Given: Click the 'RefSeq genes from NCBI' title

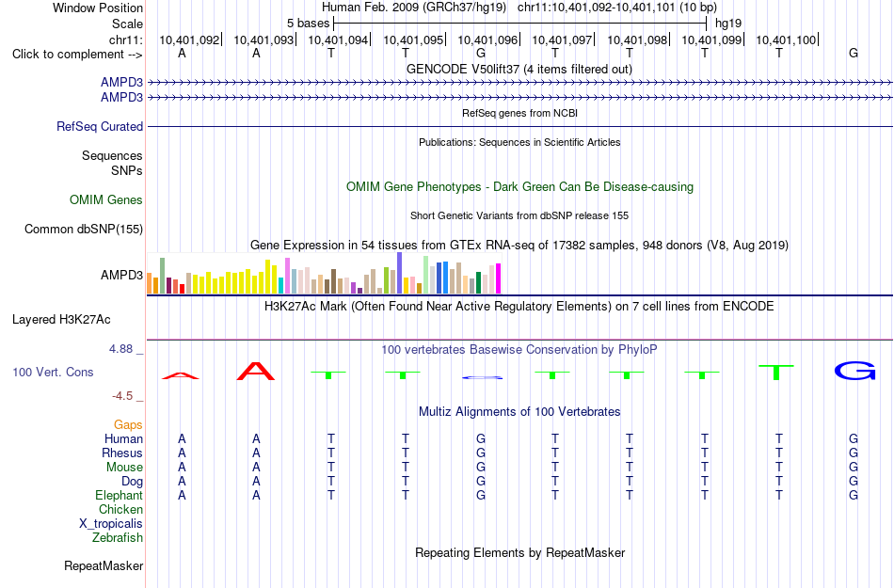Looking at the screenshot, I should pyautogui.click(x=519, y=113).
